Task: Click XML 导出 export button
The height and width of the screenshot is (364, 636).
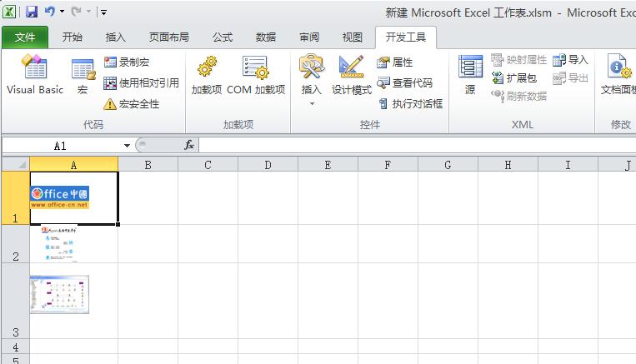Action: [x=570, y=77]
